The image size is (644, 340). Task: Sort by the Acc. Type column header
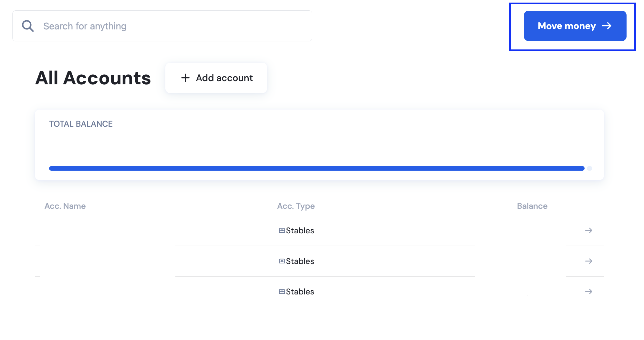click(296, 206)
